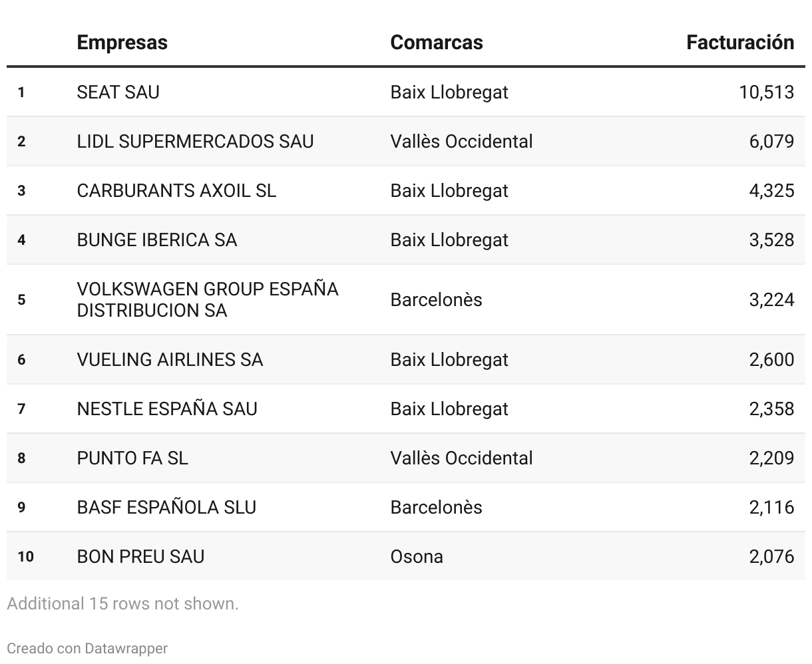Click the BASF ESPAÑOLA SLU entry
This screenshot has height=664, width=812.
pyautogui.click(x=166, y=507)
